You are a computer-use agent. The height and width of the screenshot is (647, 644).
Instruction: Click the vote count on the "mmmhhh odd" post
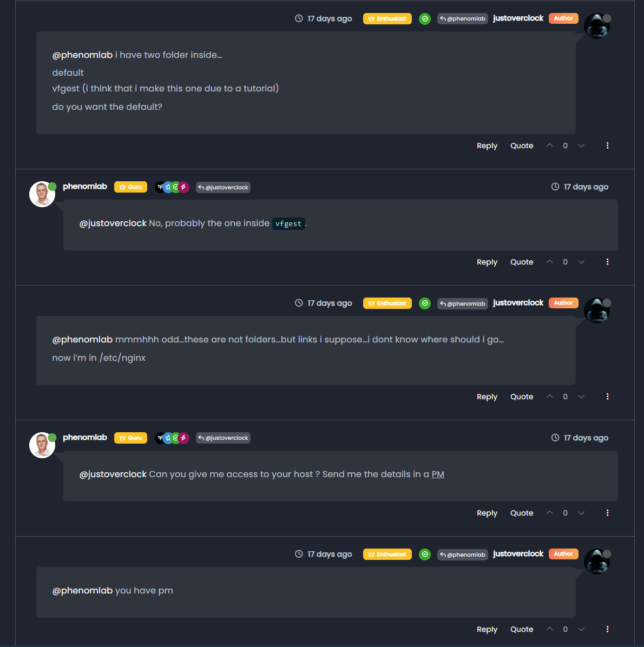click(x=566, y=397)
